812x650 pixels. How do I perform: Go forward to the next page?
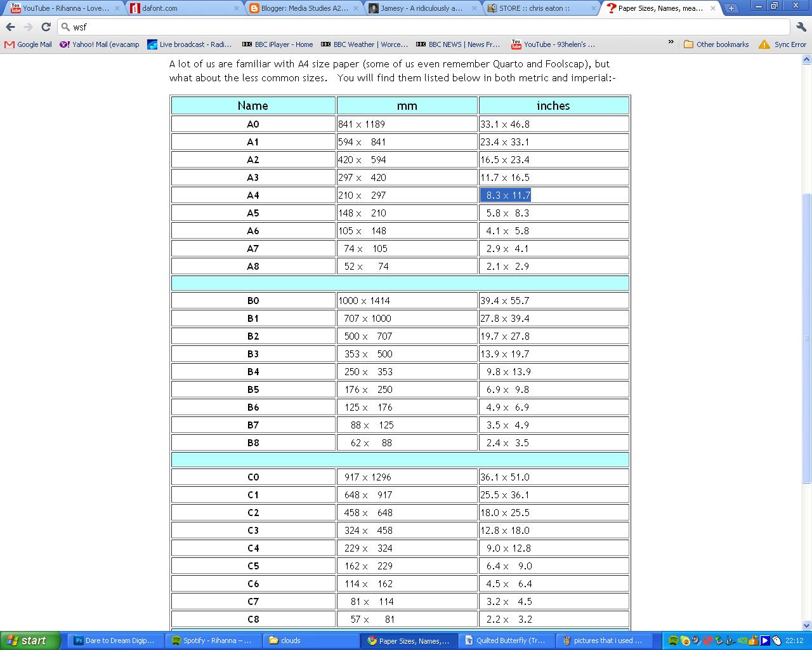pos(28,27)
